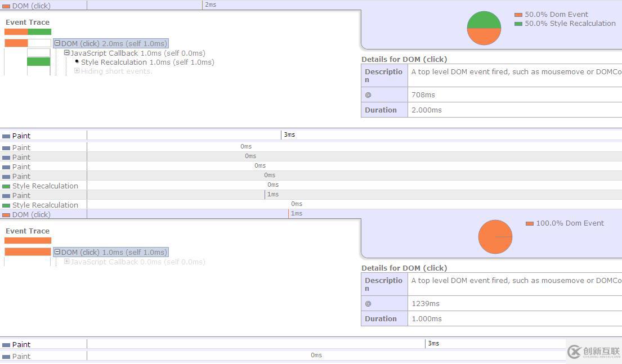Click the 708ms timestamp value
Image resolution: width=622 pixels, height=364 pixels.
[x=423, y=95]
